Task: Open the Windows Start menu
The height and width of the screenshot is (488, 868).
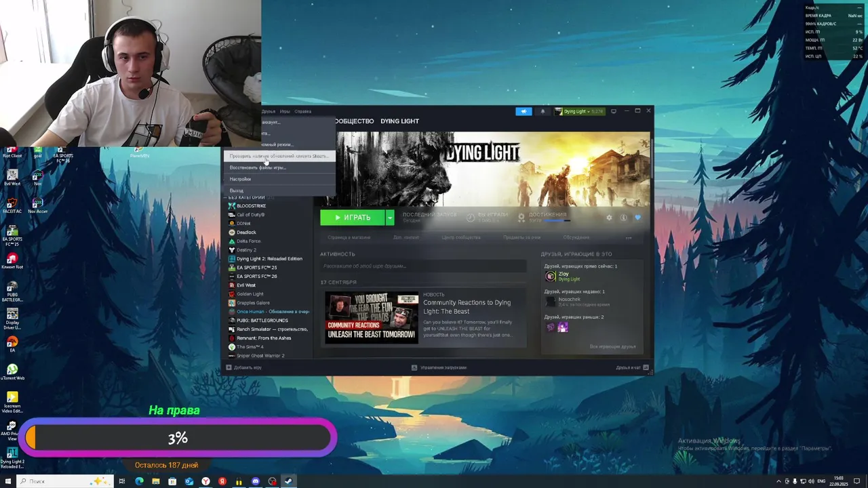Action: [x=8, y=481]
